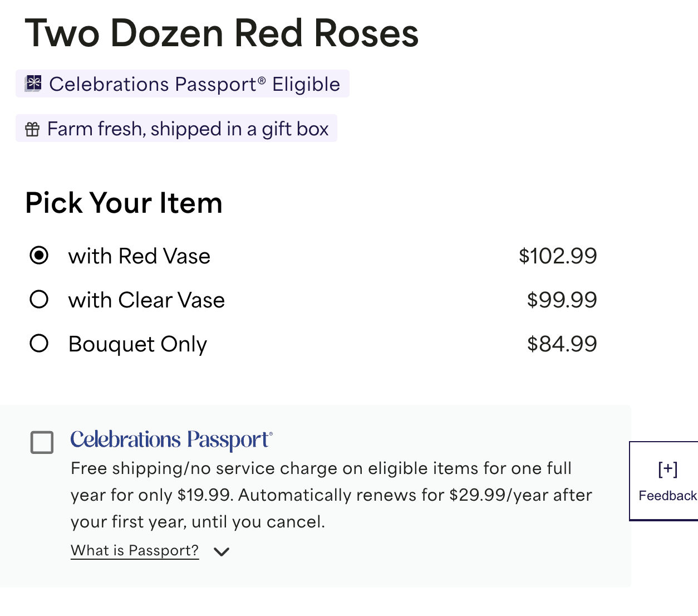
Task: Select the with Red Vase radio button
Action: pyautogui.click(x=39, y=256)
